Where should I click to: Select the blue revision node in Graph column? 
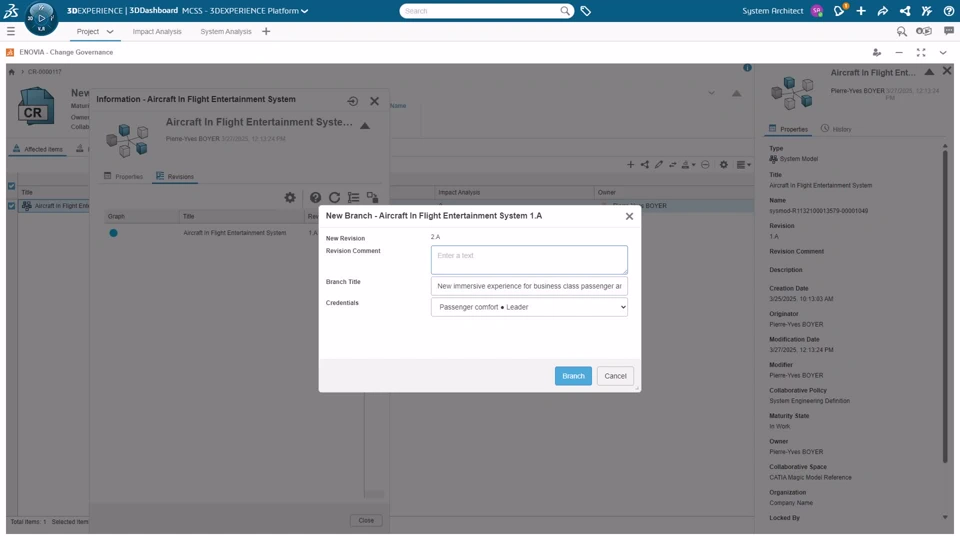[x=113, y=233]
